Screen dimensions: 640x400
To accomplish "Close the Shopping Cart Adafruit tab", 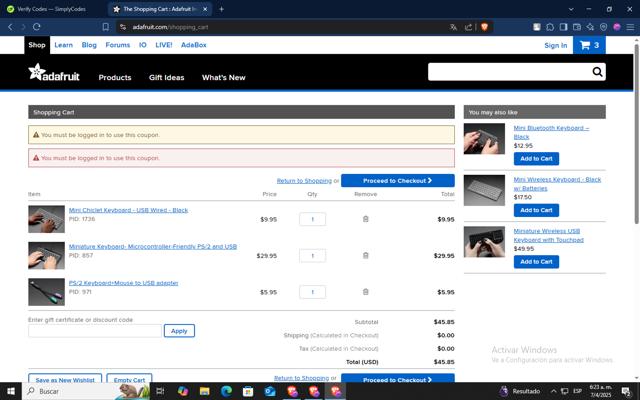I will [205, 9].
